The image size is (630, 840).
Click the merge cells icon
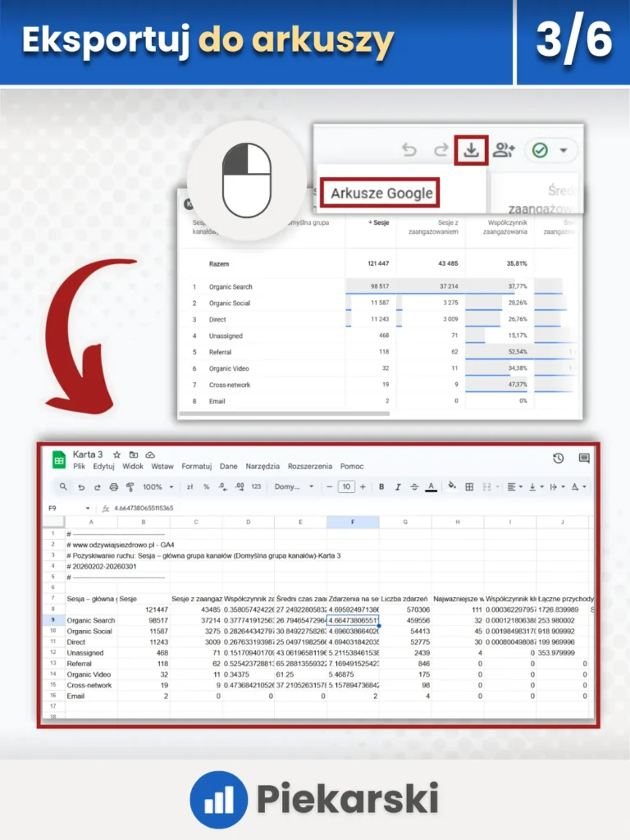point(486,487)
